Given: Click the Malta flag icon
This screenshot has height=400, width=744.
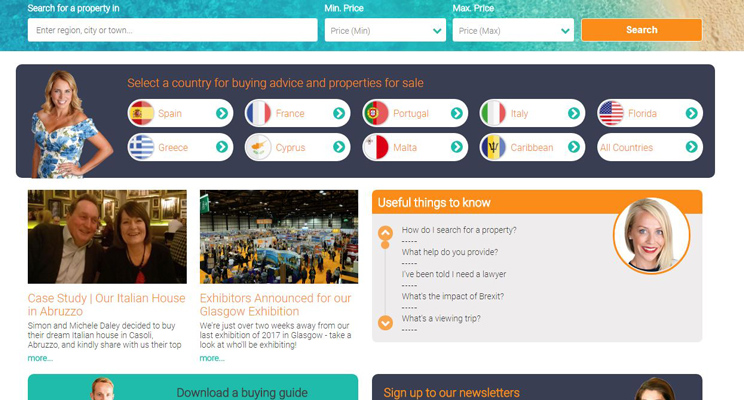Looking at the screenshot, I should pyautogui.click(x=376, y=148).
